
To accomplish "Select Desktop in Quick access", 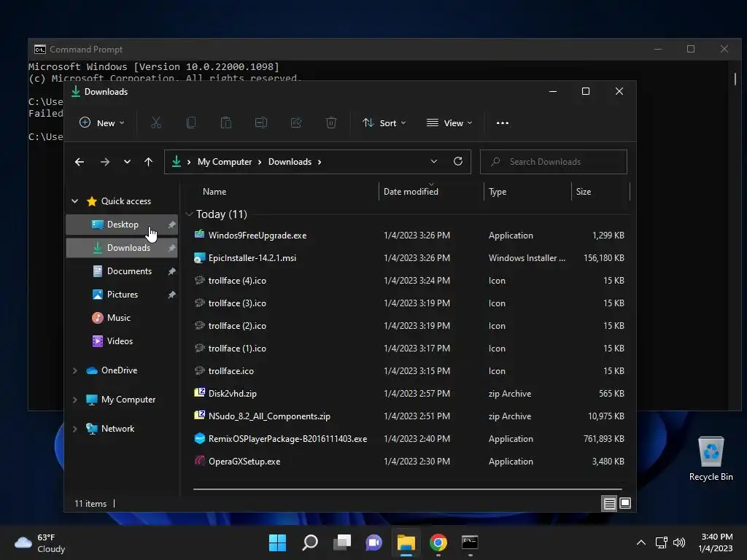I will point(122,225).
